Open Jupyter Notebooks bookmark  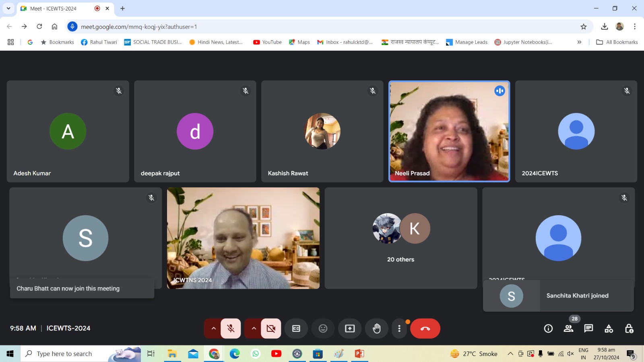pos(523,42)
